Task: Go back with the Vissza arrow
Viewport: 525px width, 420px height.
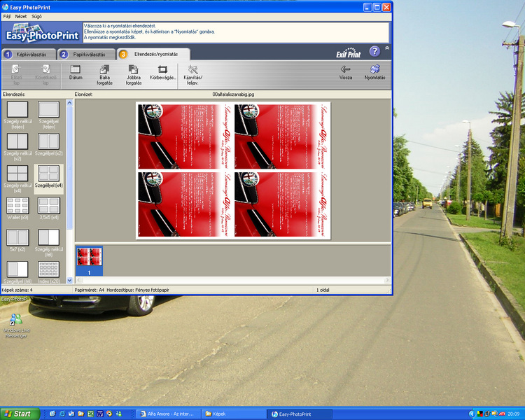Action: pos(346,72)
